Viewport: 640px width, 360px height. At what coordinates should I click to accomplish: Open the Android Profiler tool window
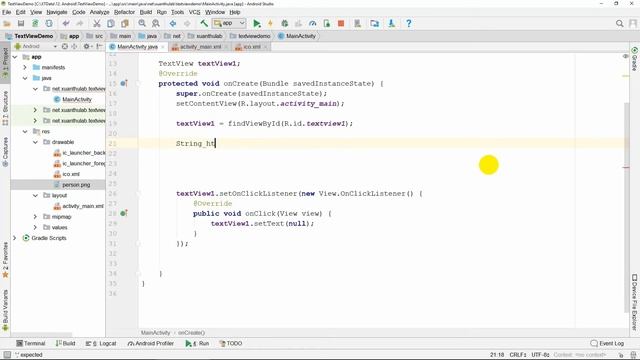151,344
